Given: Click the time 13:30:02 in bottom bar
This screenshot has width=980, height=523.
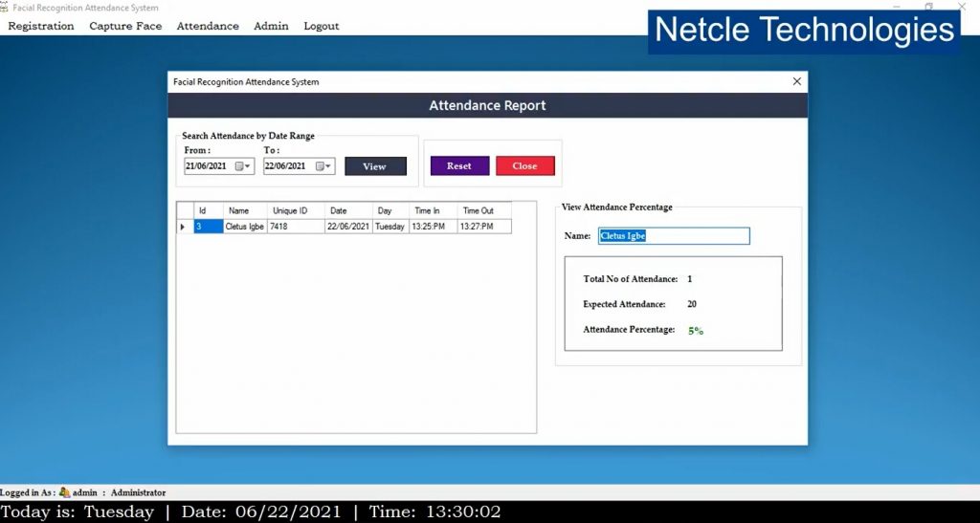Looking at the screenshot, I should [x=463, y=512].
